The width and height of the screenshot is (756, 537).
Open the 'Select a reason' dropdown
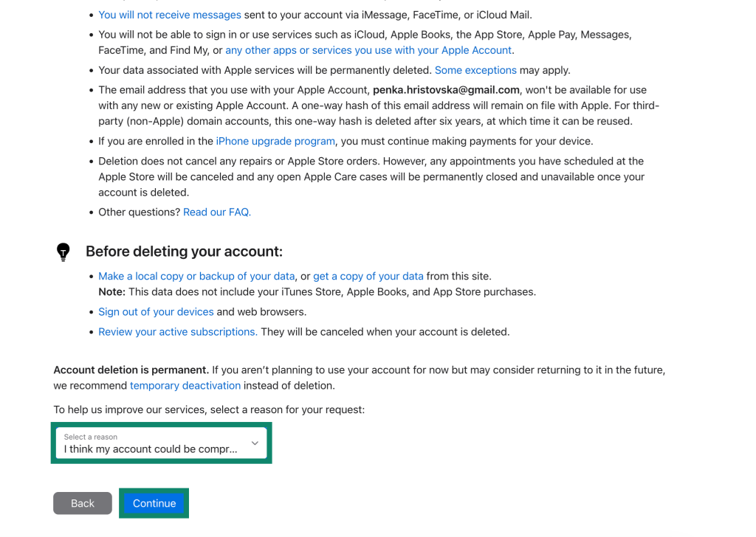click(x=161, y=443)
